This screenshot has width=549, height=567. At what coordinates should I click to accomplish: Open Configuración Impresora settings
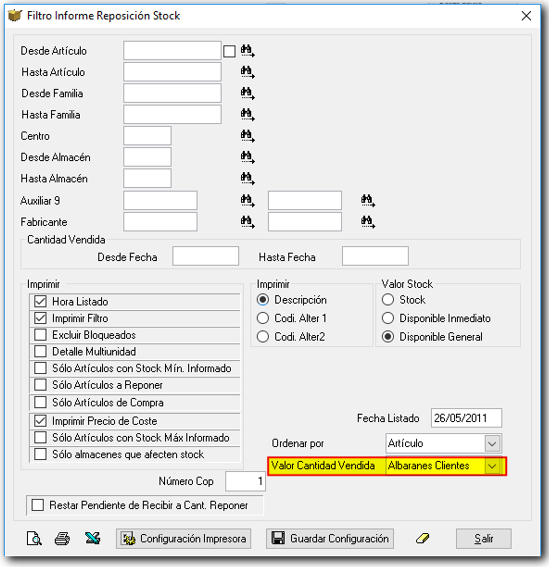click(x=183, y=538)
